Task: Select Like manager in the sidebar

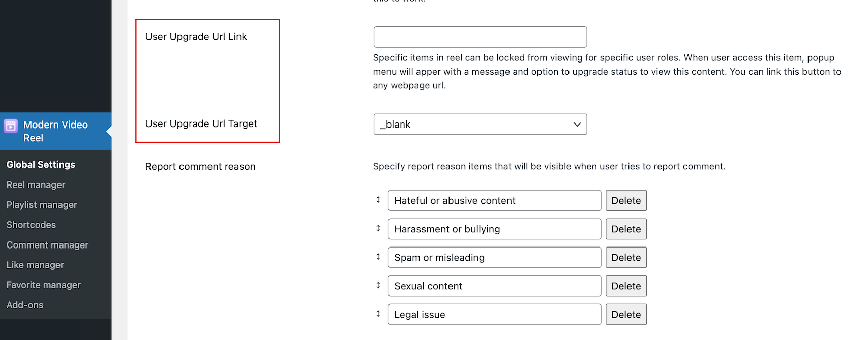Action: tap(35, 265)
